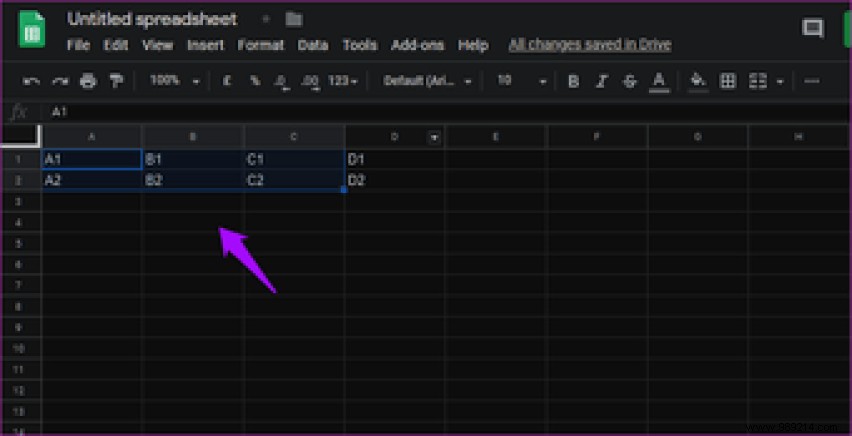Image resolution: width=852 pixels, height=436 pixels.
Task: Select row 5 header
Action: point(21,243)
